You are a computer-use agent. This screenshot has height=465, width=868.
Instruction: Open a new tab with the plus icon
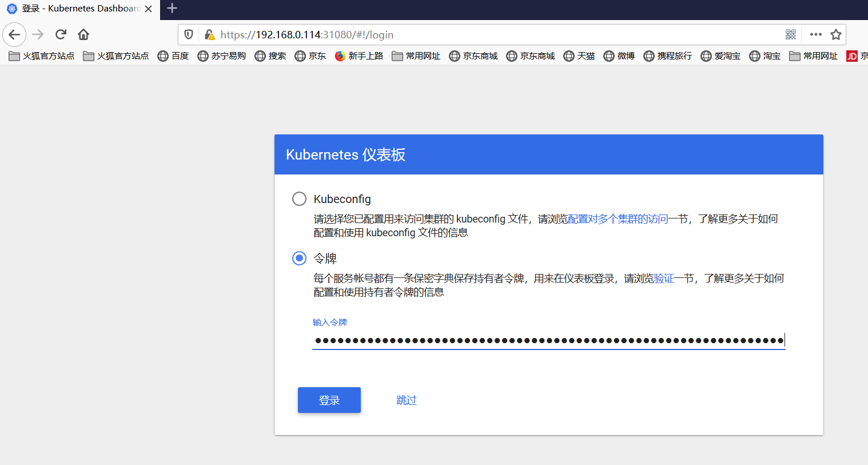(x=172, y=9)
